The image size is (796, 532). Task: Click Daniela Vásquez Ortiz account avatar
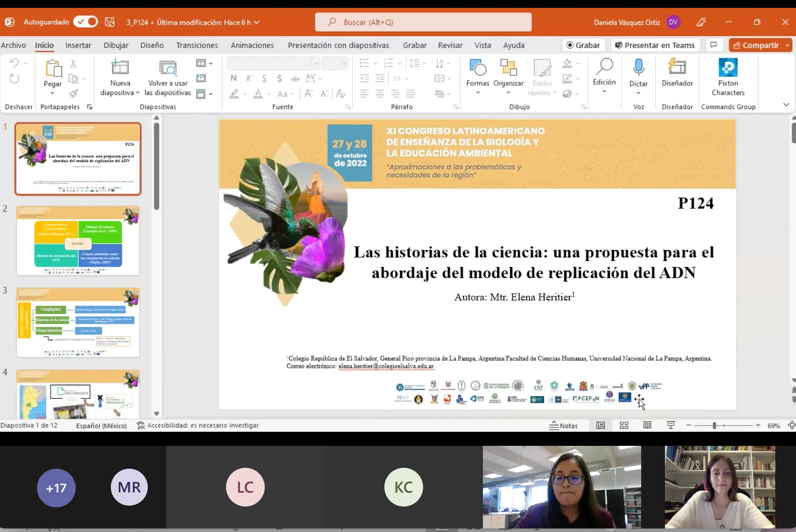673,22
